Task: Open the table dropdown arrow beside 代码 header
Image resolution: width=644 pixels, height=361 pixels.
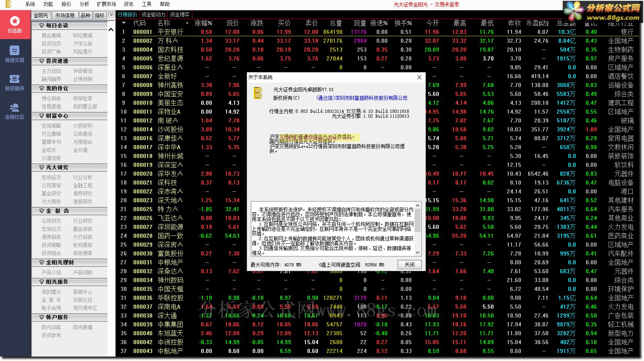Action: coord(124,23)
